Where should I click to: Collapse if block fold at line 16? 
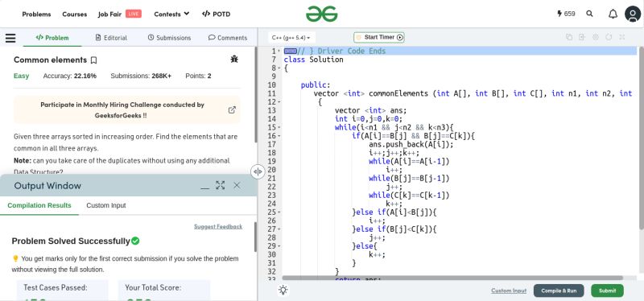279,136
